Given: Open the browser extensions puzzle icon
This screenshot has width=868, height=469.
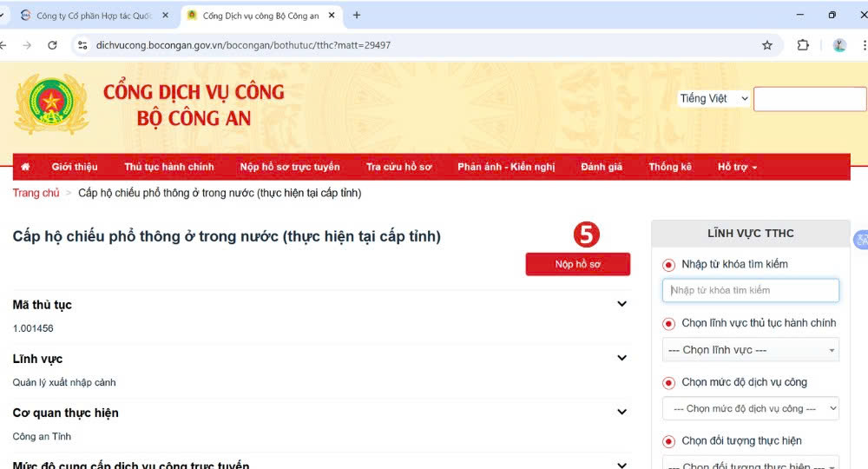Looking at the screenshot, I should (803, 45).
